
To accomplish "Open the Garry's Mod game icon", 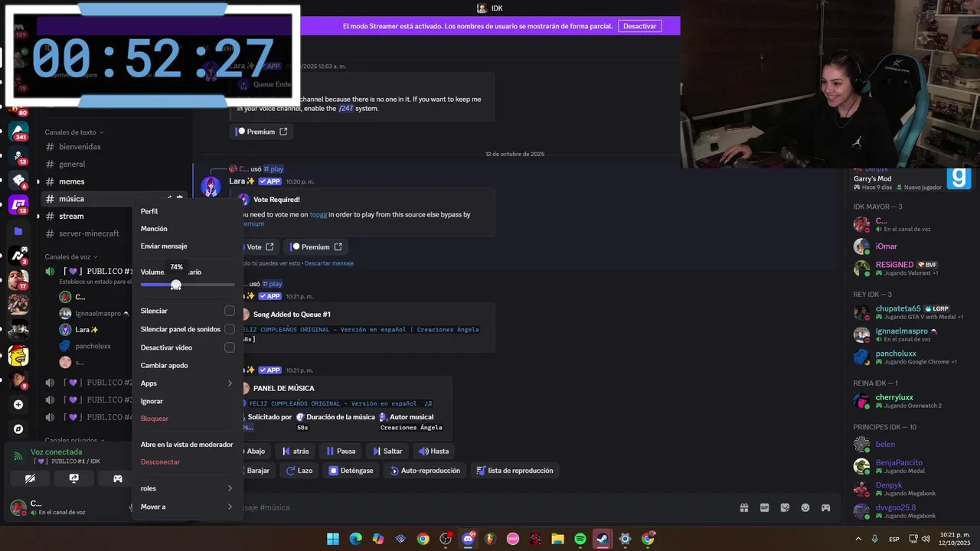I will coord(959,178).
